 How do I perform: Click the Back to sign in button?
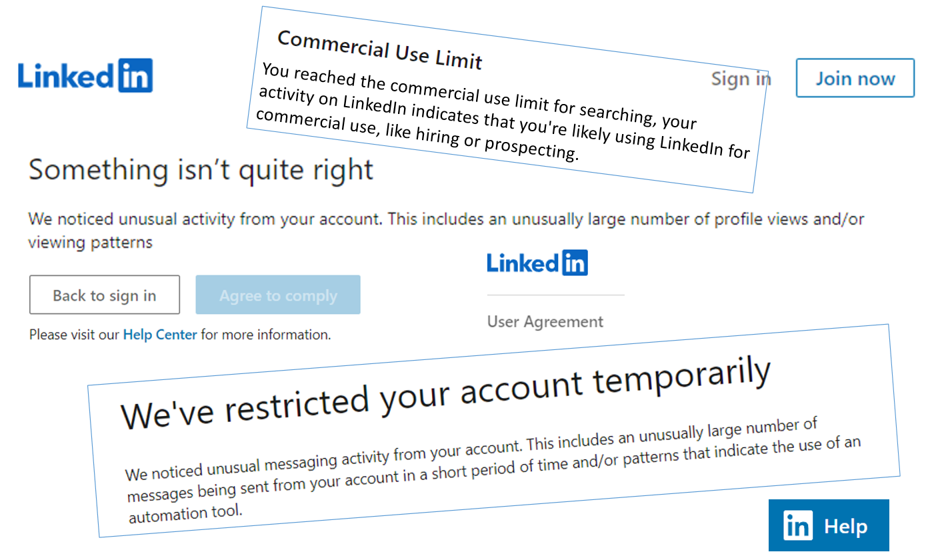coord(105,295)
